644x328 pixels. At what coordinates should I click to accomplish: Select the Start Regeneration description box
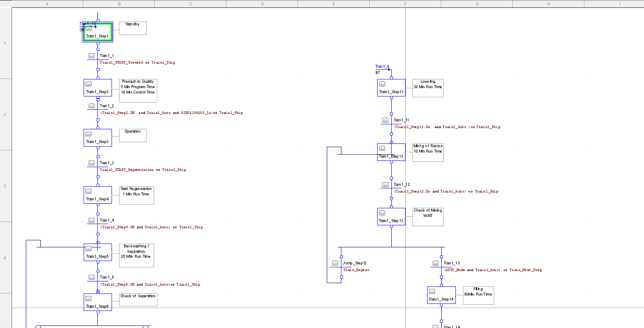click(136, 195)
